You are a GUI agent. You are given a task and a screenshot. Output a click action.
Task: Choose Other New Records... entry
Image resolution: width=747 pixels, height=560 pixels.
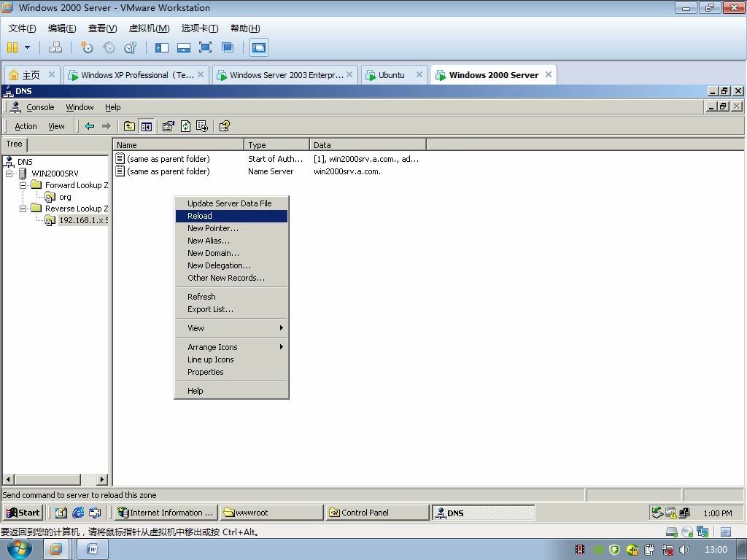tap(231, 278)
